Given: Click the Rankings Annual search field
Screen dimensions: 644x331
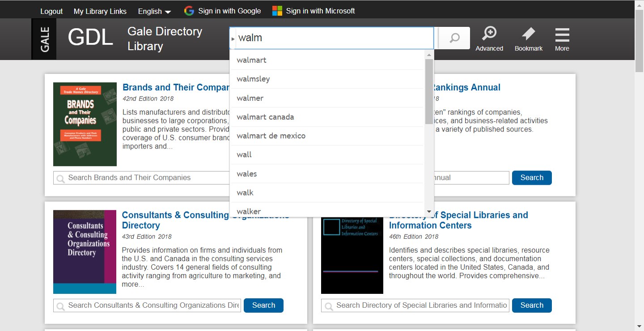Looking at the screenshot, I should pyautogui.click(x=471, y=178).
